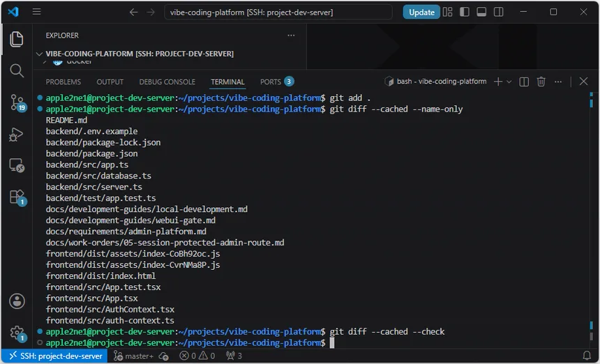Close the terminal panel

(583, 82)
